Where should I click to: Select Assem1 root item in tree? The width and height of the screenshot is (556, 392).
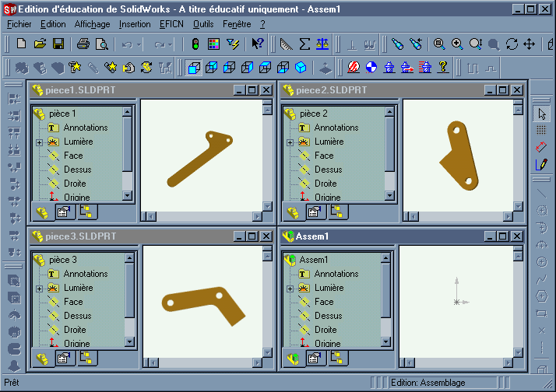tap(314, 260)
